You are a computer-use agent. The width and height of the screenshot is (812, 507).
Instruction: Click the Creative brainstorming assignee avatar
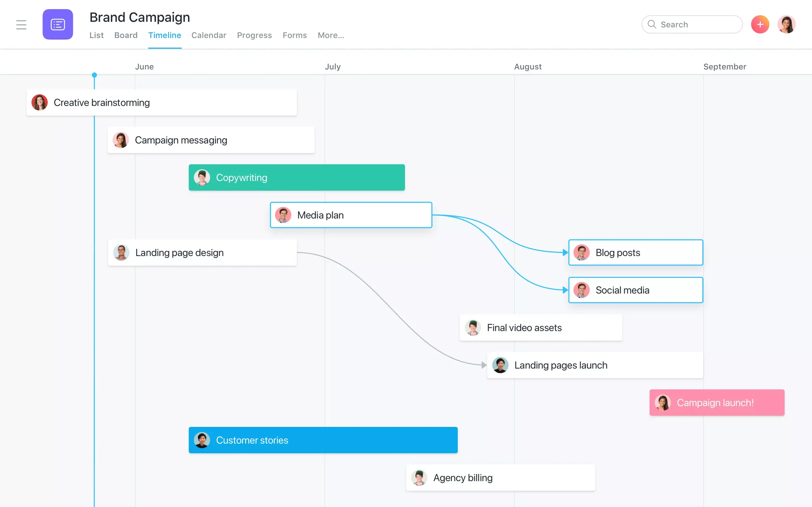(40, 102)
